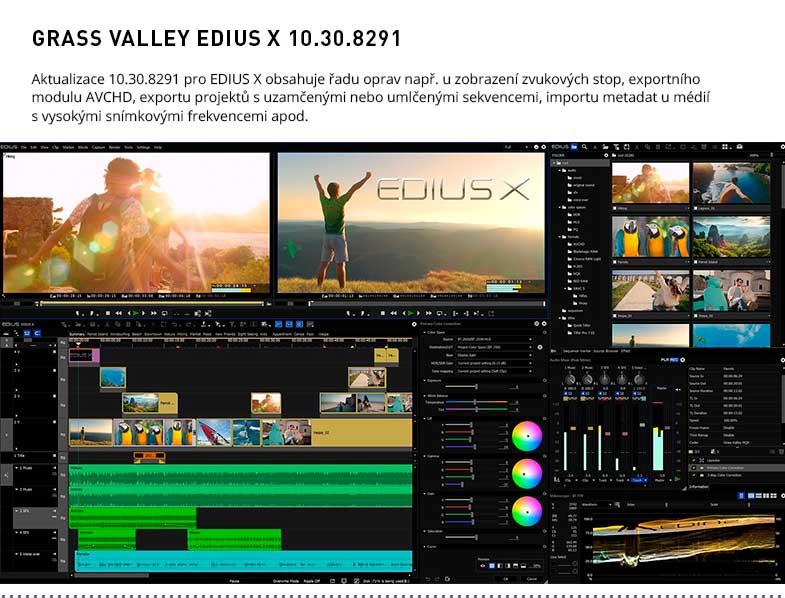Click the Saturation slider

(477, 537)
